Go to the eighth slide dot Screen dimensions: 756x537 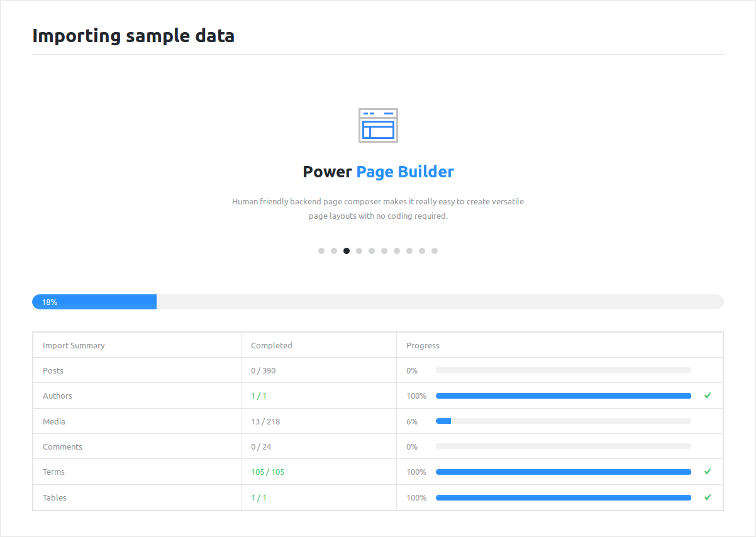tap(409, 251)
